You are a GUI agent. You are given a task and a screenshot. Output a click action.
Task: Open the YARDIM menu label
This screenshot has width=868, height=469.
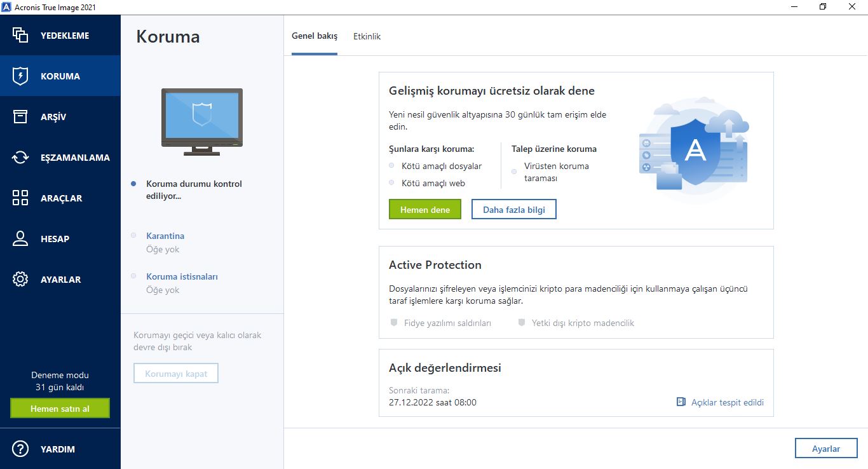point(58,449)
